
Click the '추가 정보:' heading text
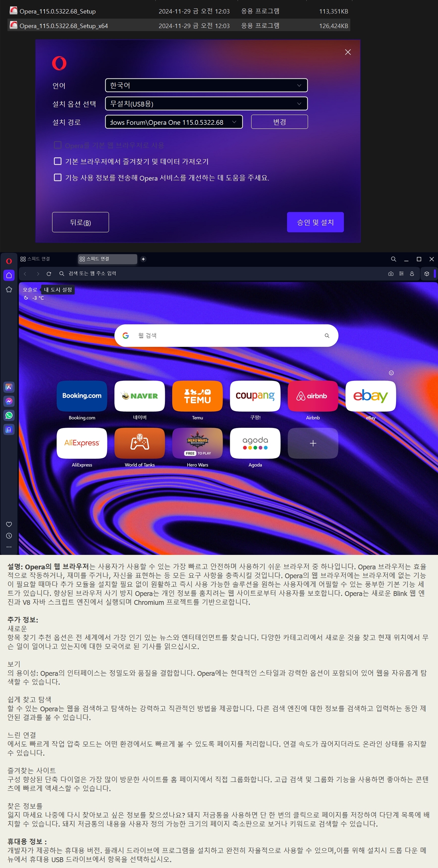[x=23, y=619]
